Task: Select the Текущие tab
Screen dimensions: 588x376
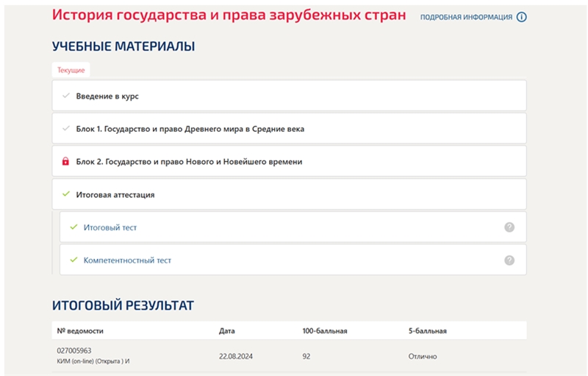Action: point(71,70)
